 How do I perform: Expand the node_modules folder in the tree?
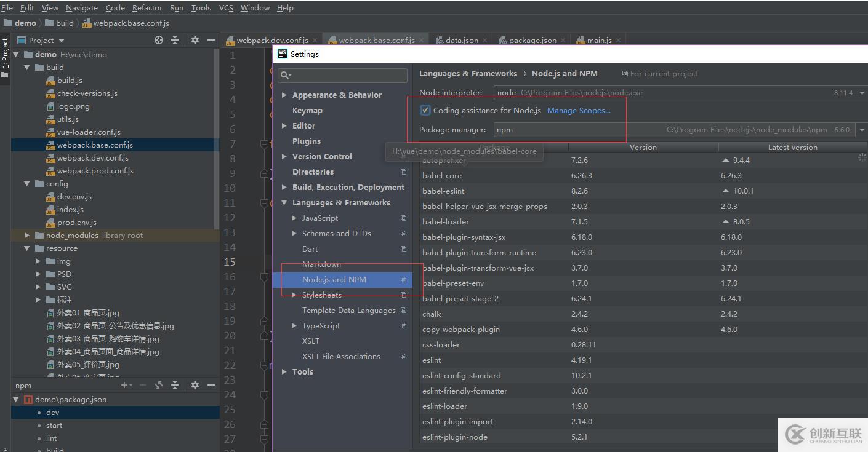pyautogui.click(x=27, y=236)
